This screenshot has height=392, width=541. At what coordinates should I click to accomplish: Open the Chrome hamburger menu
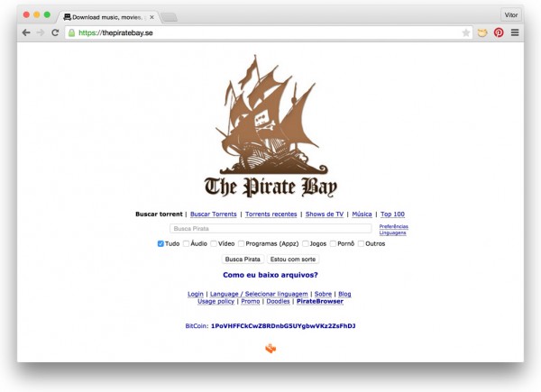pos(515,32)
